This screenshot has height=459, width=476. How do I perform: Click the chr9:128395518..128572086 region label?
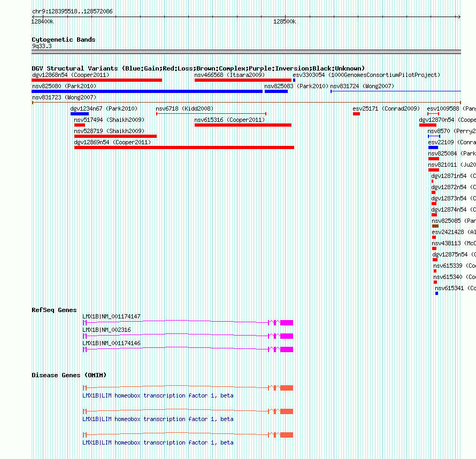[x=72, y=11]
